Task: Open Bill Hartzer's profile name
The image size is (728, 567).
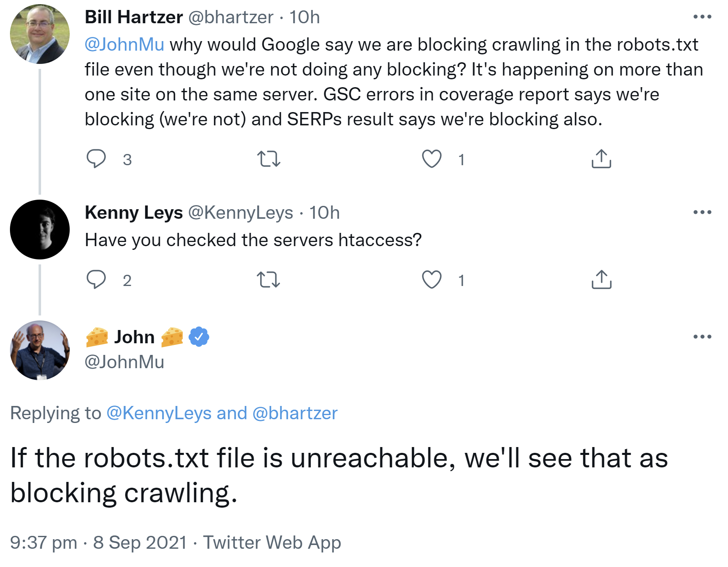Action: [132, 17]
